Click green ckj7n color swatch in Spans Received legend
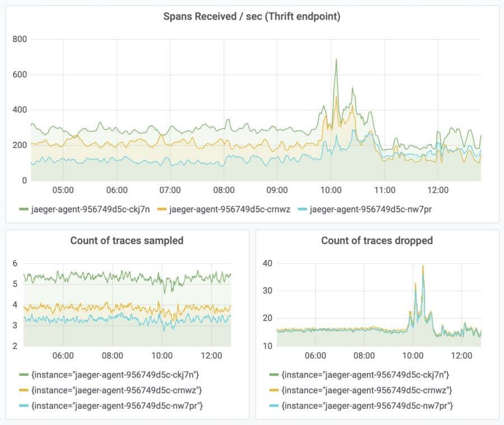The width and height of the screenshot is (504, 425). coord(24,208)
